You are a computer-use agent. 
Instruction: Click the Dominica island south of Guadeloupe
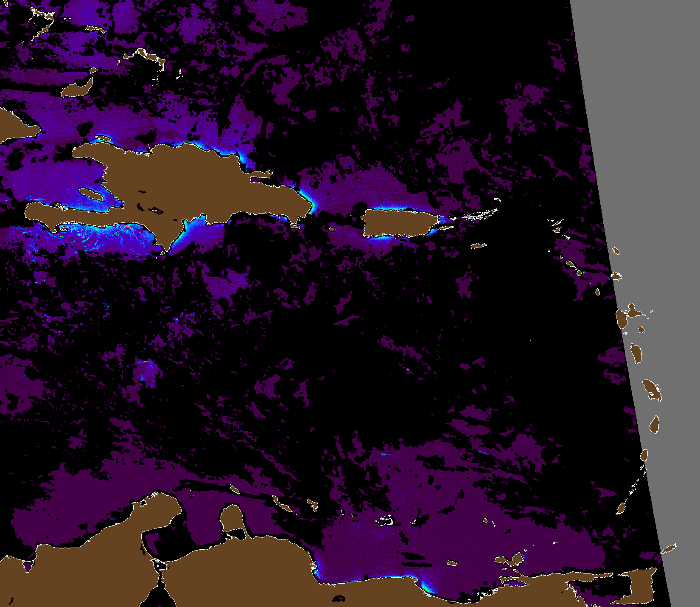[636, 353]
